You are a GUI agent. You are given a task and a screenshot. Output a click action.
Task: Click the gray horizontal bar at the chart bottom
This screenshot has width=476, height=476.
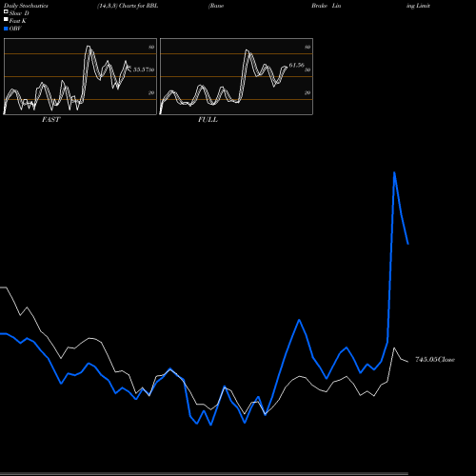pos(204,473)
